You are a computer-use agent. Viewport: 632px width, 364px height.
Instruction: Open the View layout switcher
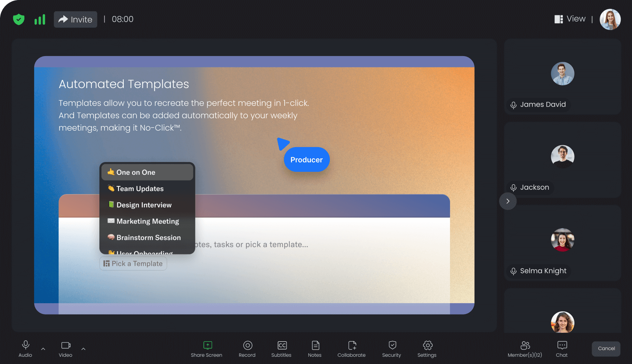570,19
